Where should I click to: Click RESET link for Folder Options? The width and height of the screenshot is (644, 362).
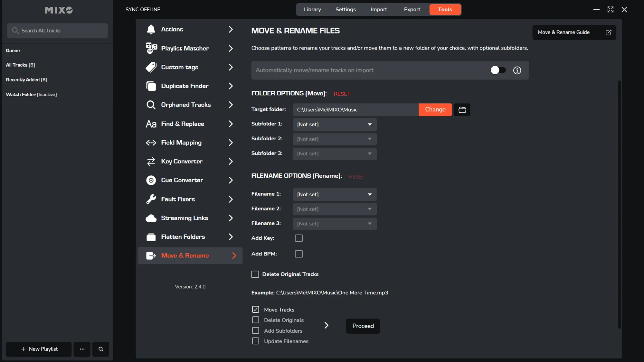[342, 94]
